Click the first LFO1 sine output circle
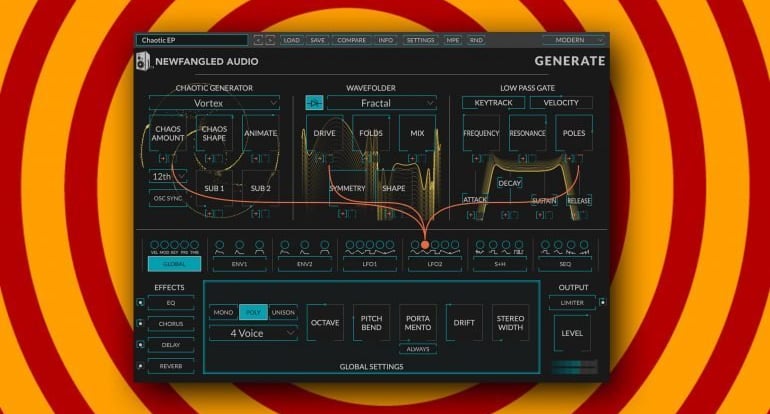 point(350,245)
